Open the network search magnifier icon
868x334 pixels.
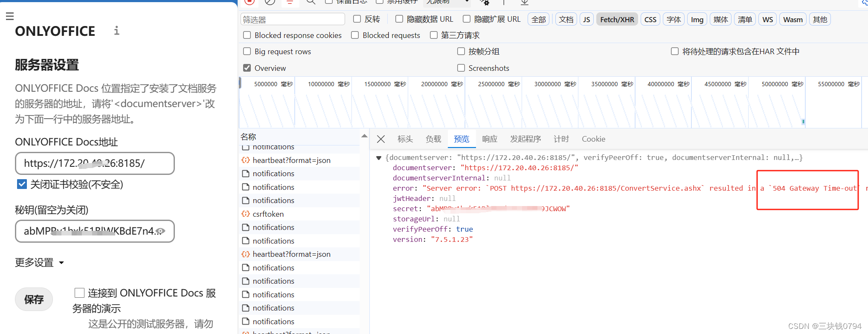pyautogui.click(x=311, y=2)
